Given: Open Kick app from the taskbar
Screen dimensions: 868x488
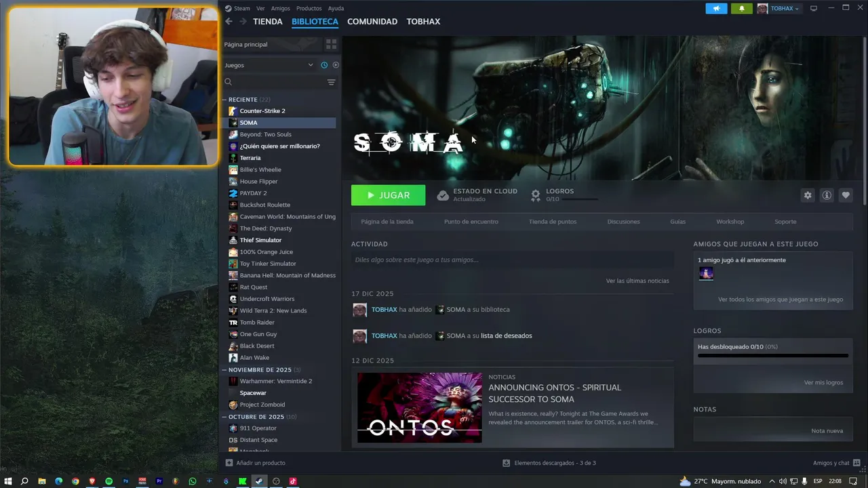Looking at the screenshot, I should coord(243,481).
